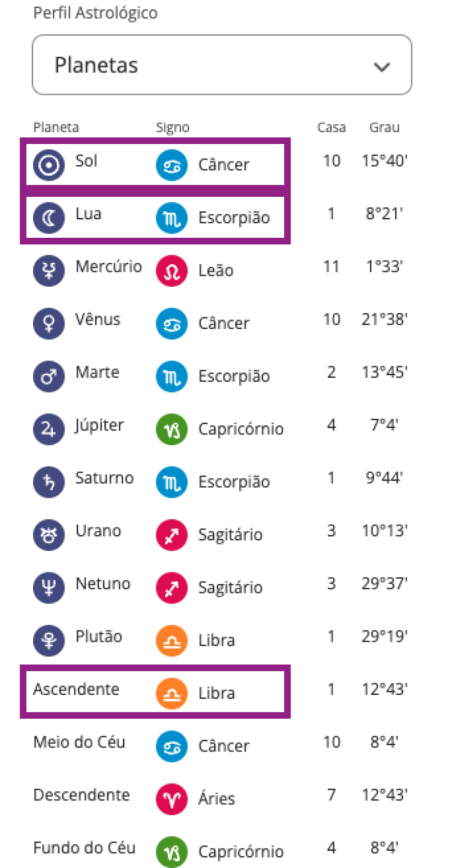Click the Signo column header
Screen dimensions: 452x868
[172, 127]
